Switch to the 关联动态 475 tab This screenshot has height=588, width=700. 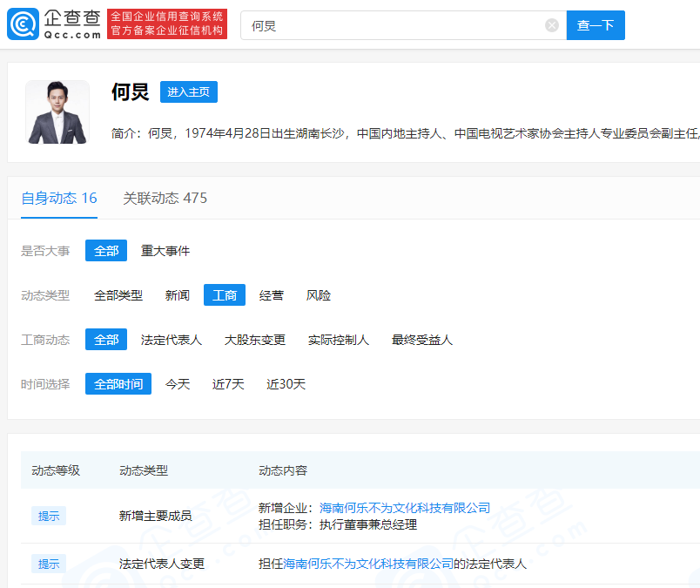[165, 198]
